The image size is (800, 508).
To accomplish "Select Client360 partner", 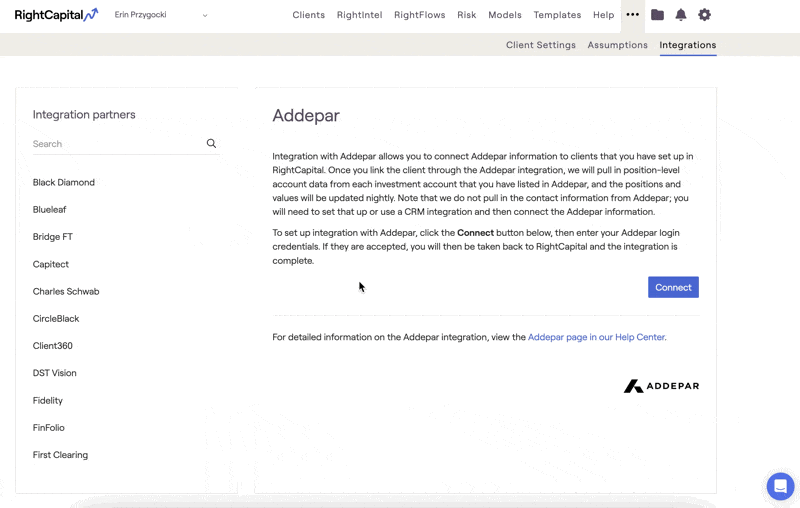I will click(x=53, y=346).
